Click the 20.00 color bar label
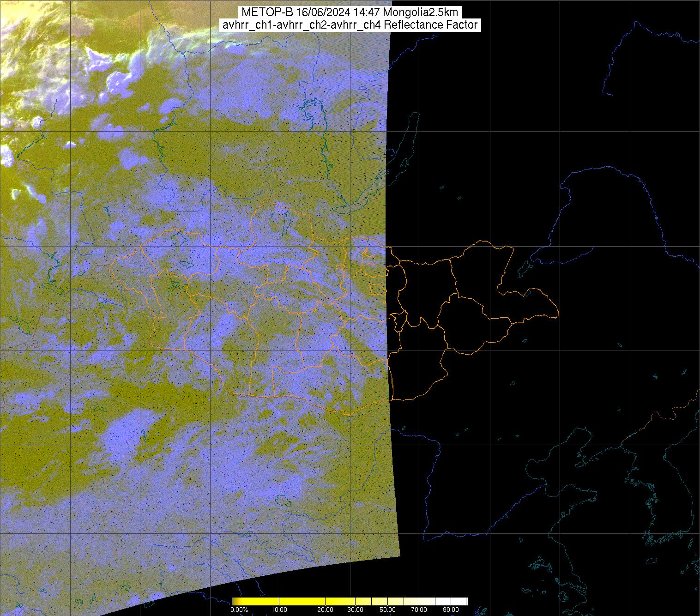 (326, 610)
